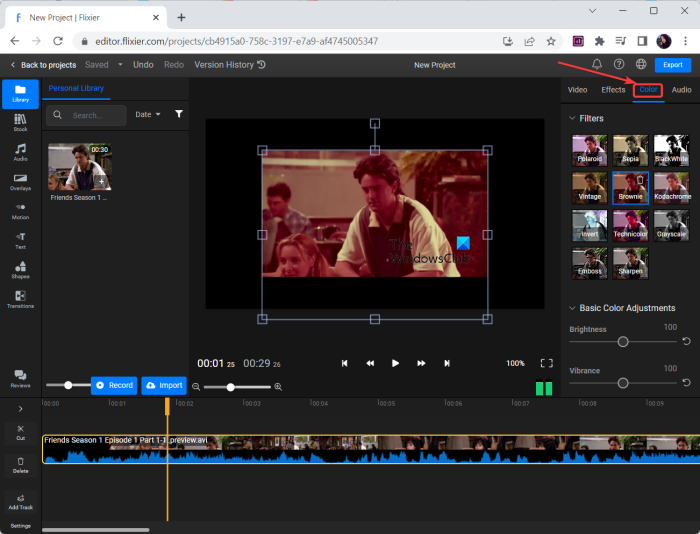
Task: Open the Motion sidebar panel
Action: [20, 210]
